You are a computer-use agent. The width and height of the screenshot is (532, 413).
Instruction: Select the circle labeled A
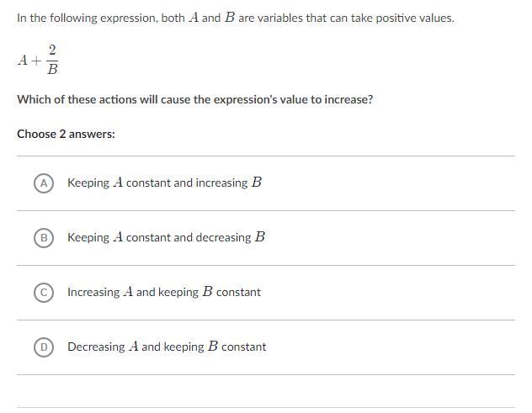(44, 183)
